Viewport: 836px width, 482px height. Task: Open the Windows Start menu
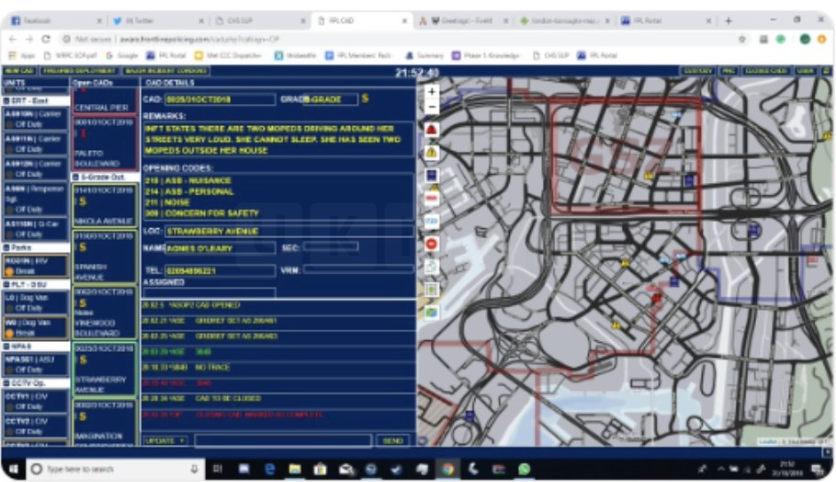pyautogui.click(x=13, y=469)
